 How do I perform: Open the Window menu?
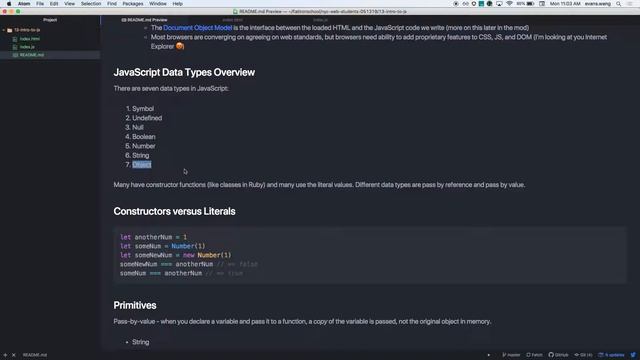coord(158,4)
